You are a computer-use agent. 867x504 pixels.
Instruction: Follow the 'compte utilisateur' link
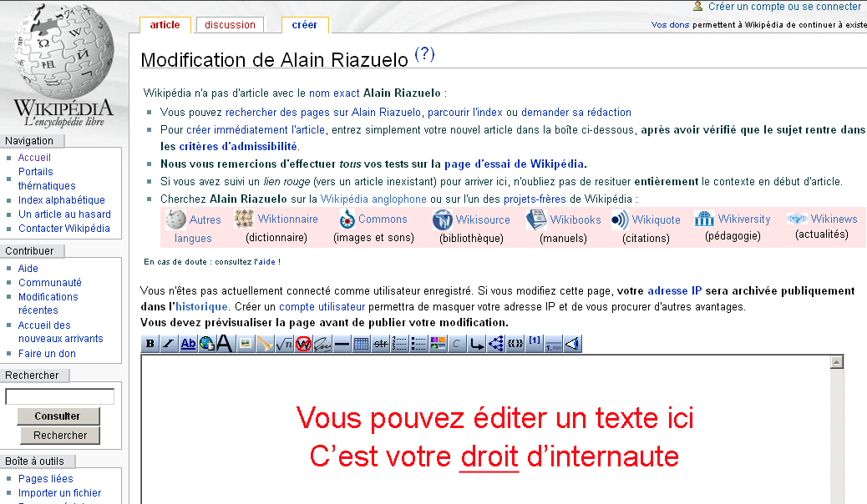click(x=322, y=307)
